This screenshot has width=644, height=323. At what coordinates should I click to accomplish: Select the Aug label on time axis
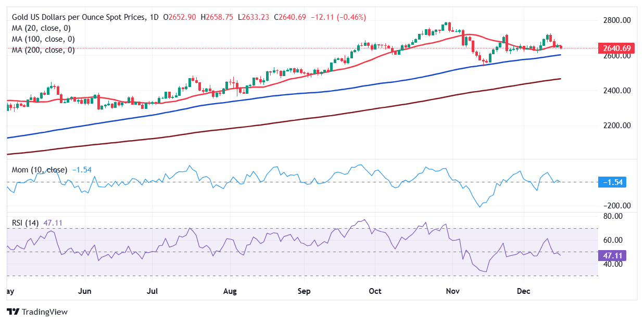(230, 290)
